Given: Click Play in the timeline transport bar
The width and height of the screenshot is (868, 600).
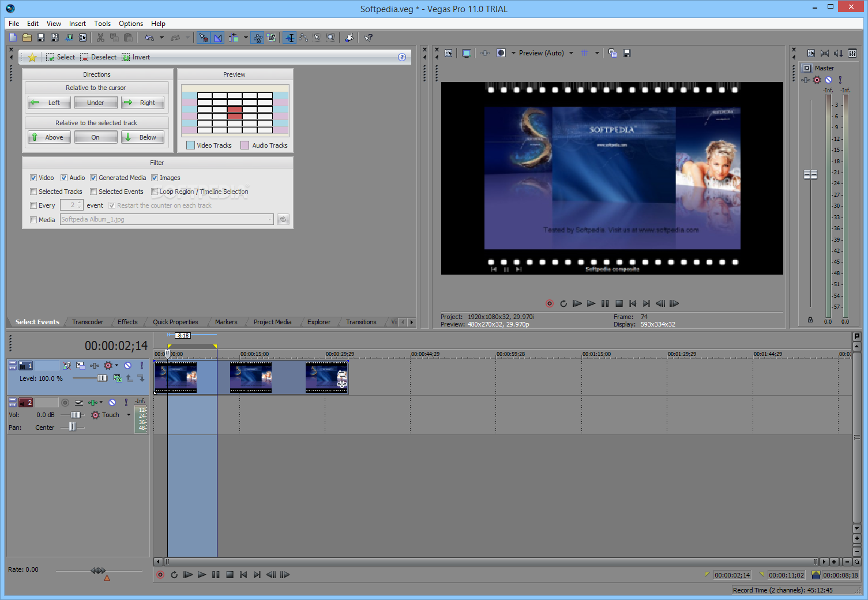Looking at the screenshot, I should point(201,575).
